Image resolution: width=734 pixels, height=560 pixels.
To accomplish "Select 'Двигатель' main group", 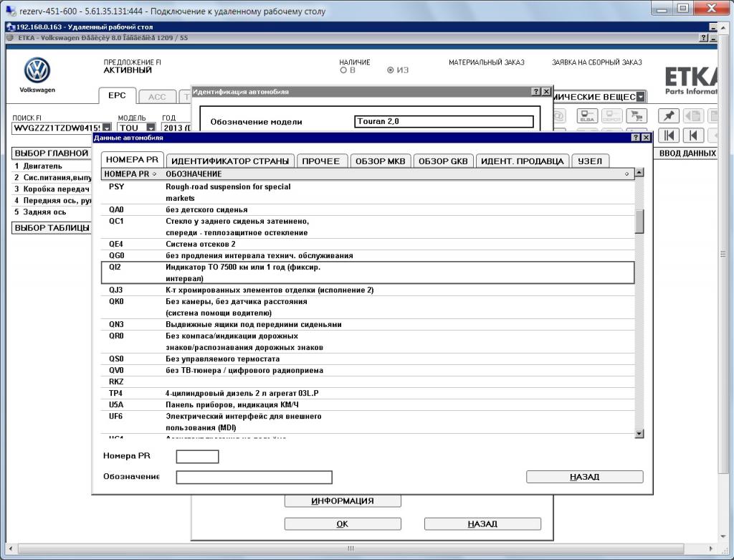I will 52,166.
